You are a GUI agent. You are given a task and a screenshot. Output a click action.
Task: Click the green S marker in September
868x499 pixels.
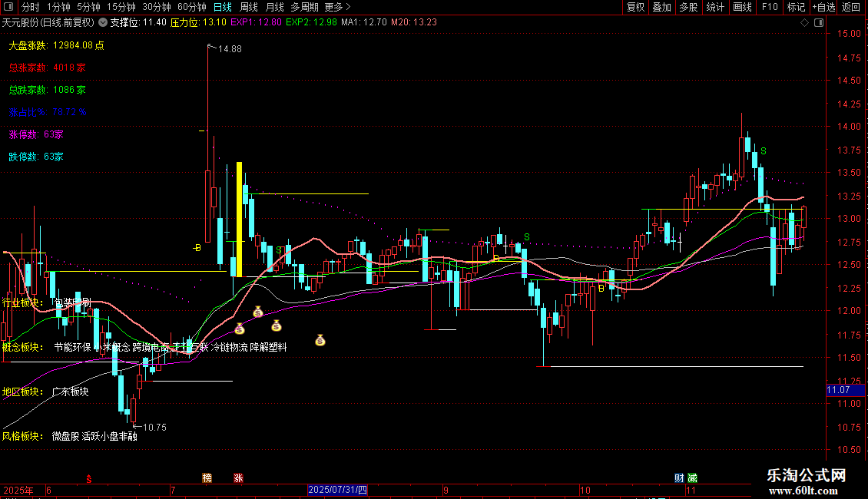[526, 236]
